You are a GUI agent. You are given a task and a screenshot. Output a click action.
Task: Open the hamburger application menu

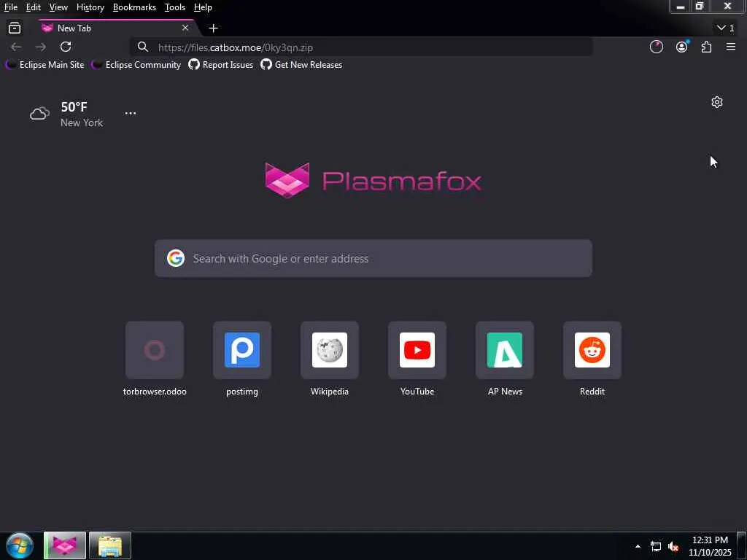pyautogui.click(x=731, y=47)
